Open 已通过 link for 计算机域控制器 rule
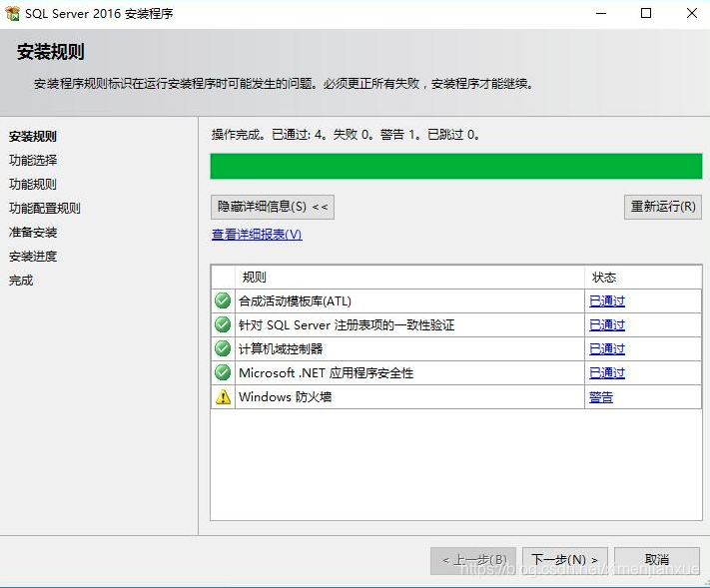710x588 pixels. [607, 349]
